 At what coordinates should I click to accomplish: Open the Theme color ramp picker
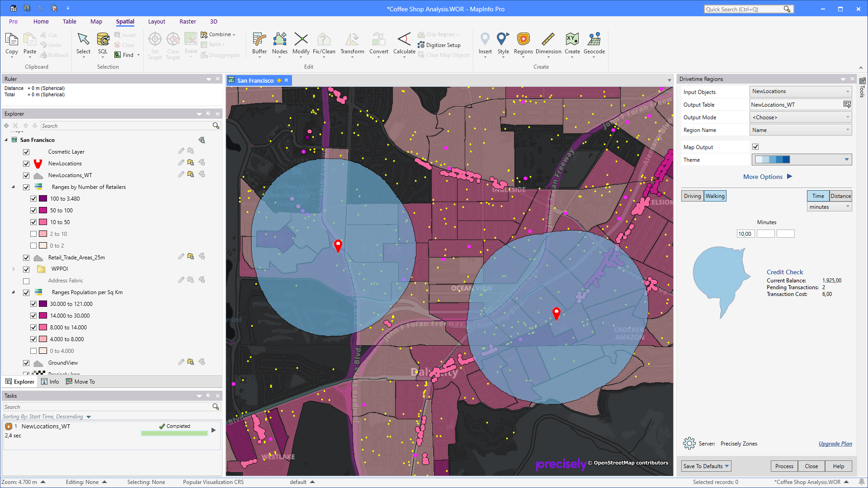coord(846,160)
